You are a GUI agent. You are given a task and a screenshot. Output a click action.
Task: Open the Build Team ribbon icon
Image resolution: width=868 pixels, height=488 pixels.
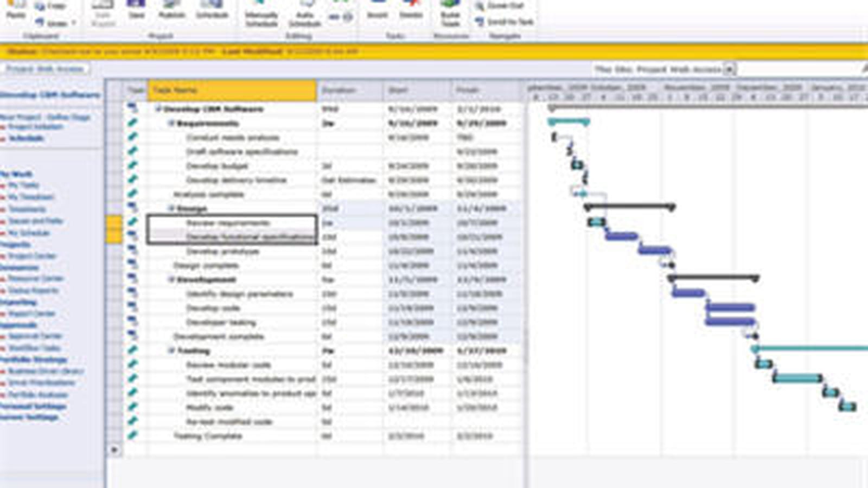pos(450,4)
